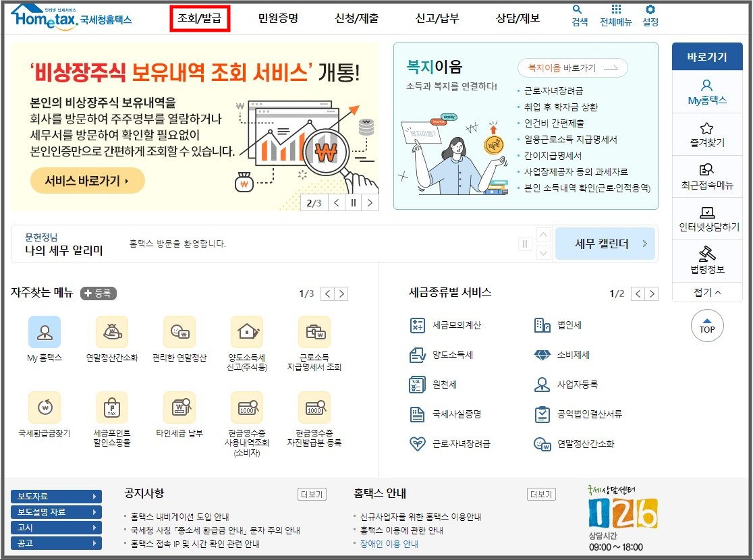Jump to top with TOP button
This screenshot has width=753, height=560.
click(x=707, y=326)
